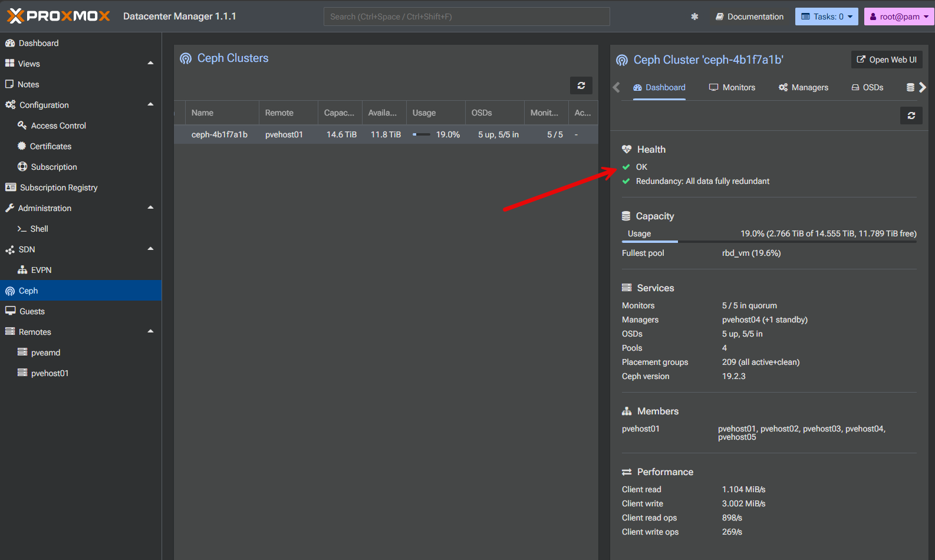Sort by Name column header
The height and width of the screenshot is (560, 935).
click(222, 113)
